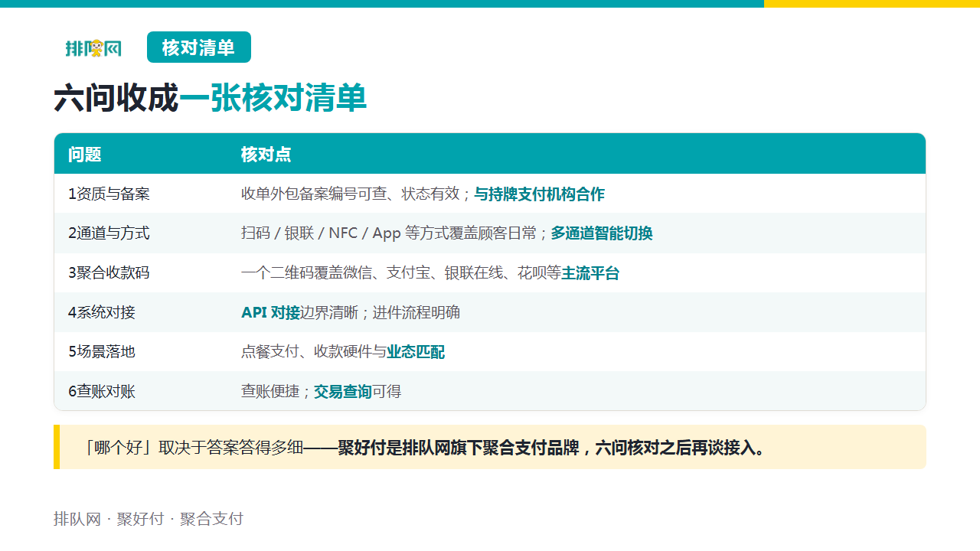Click the bold text 主流平台

point(590,273)
